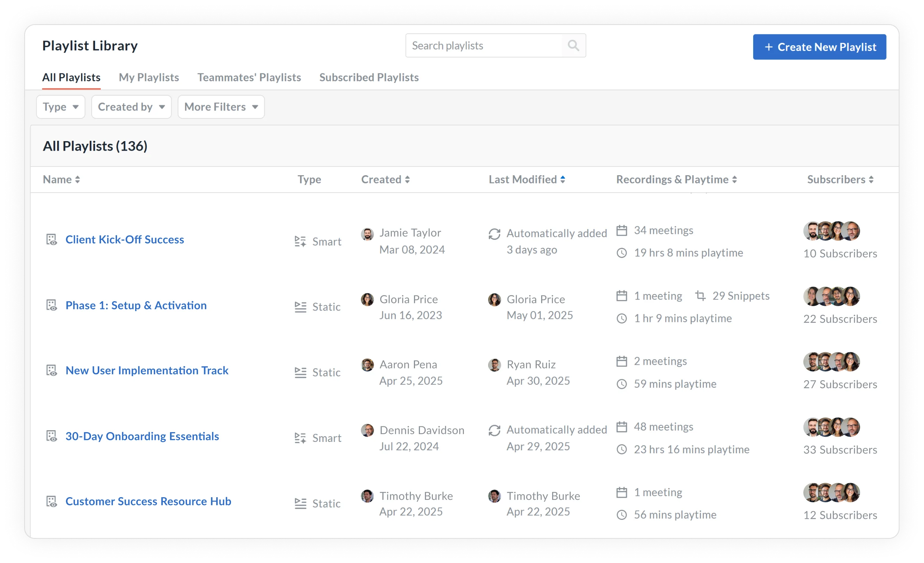
Task: Click Static list icon for Phase 1 row
Action: pos(300,307)
